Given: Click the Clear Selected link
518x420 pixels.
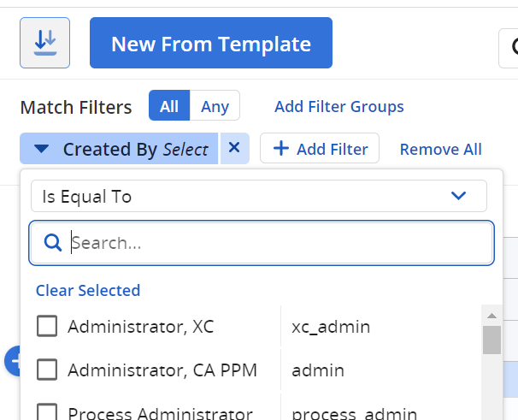Looking at the screenshot, I should click(88, 290).
